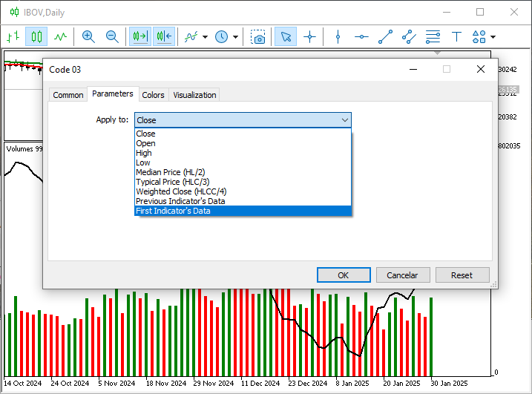Click the zoom in magnifier
Viewport: 532px width, 394px height.
click(x=88, y=36)
